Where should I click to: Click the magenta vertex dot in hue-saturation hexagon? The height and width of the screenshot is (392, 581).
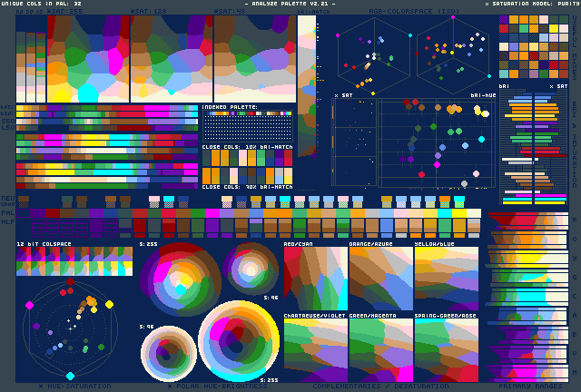(x=29, y=305)
